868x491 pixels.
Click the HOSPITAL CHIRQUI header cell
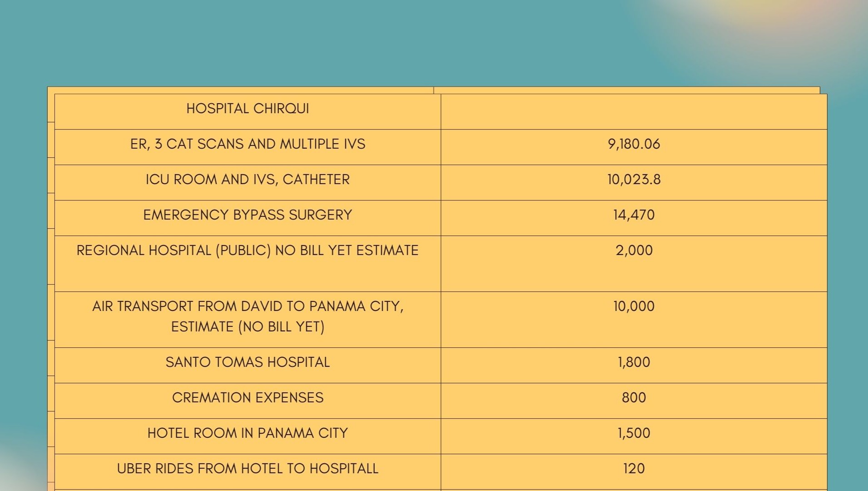pos(248,109)
